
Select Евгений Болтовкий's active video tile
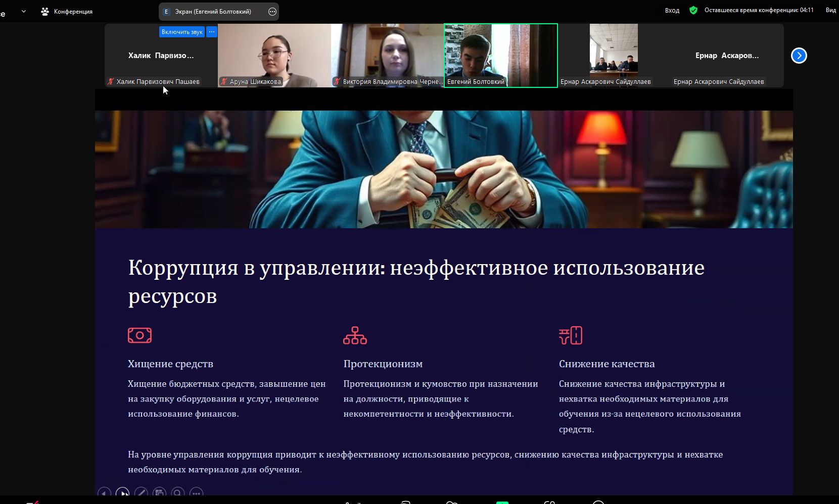[x=500, y=53]
